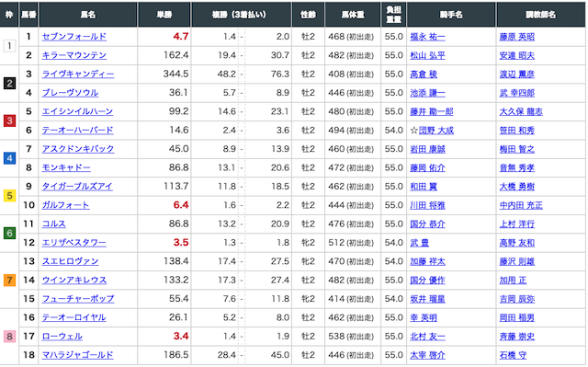Image resolution: width=588 pixels, height=367 pixels.
Task: Click the green frame 6 badge
Action: (9, 234)
